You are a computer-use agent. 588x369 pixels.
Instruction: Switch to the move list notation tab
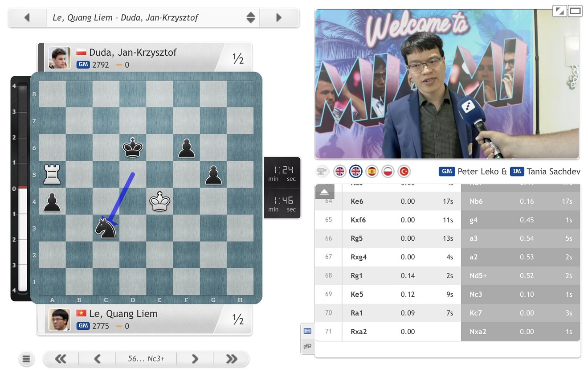pyautogui.click(x=307, y=331)
